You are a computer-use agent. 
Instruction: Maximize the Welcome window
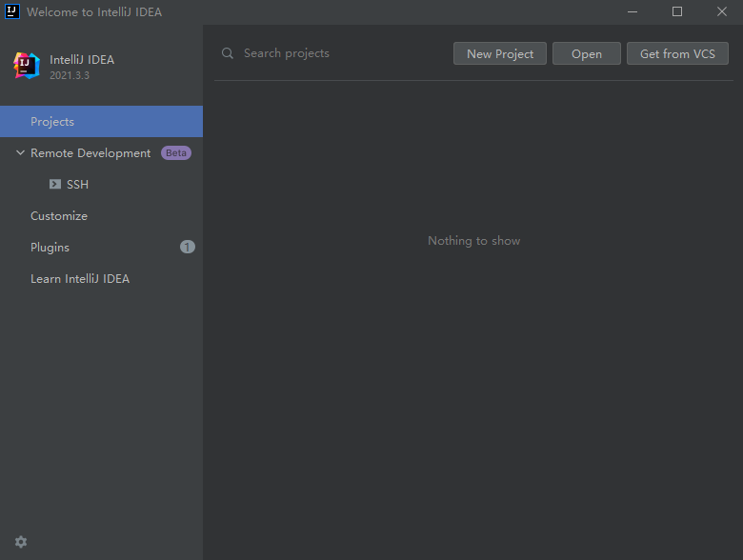(677, 12)
